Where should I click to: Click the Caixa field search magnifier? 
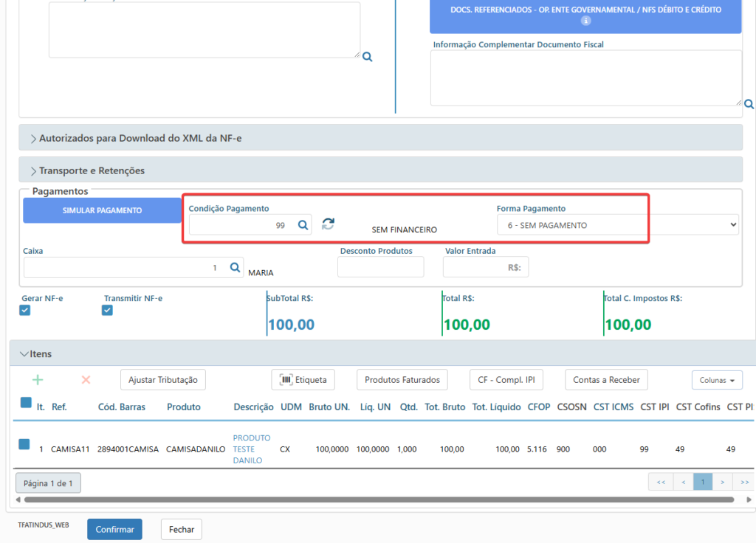[235, 267]
